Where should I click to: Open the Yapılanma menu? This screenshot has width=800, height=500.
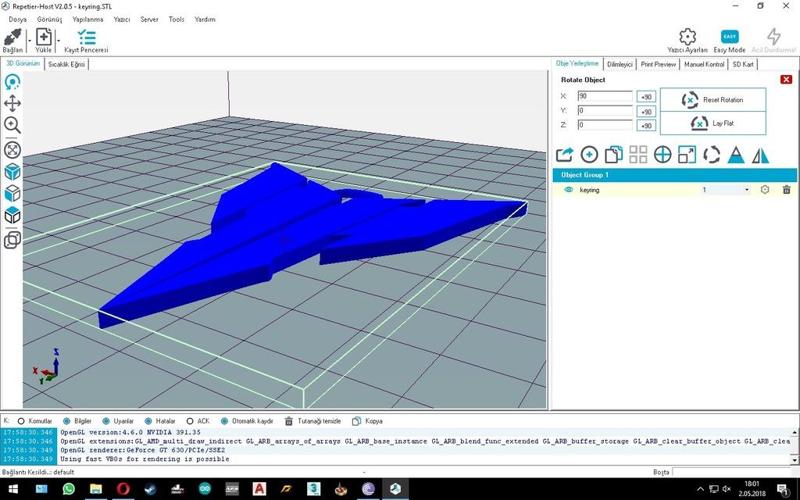[x=88, y=19]
